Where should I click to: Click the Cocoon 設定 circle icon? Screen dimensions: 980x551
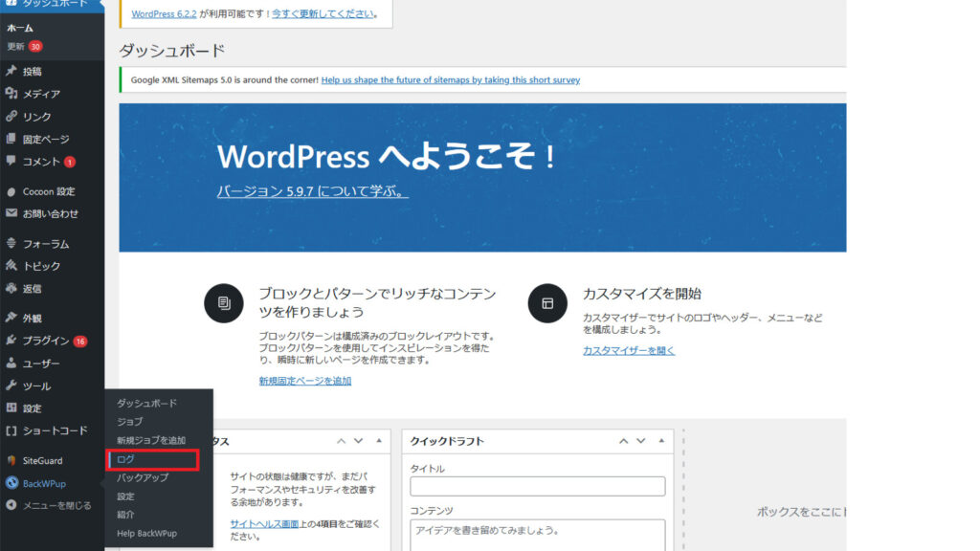[11, 191]
